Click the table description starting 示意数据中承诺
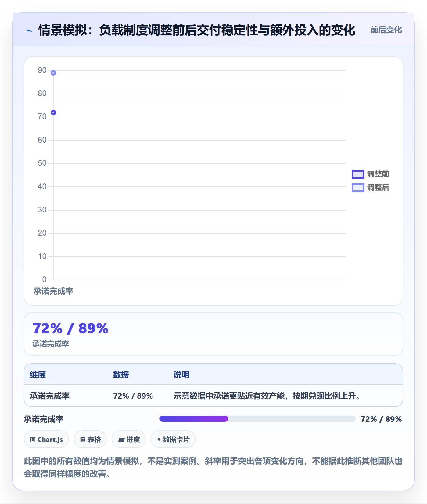427x504 pixels. 267,396
